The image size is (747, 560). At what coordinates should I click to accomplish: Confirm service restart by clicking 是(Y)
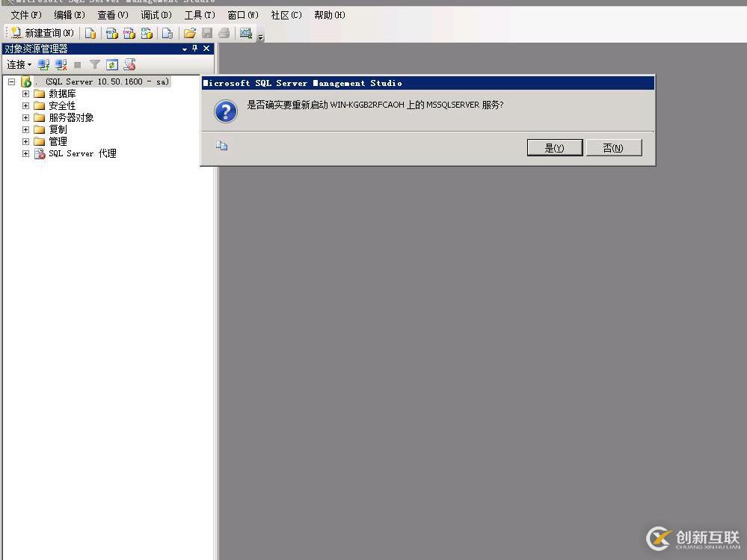click(x=554, y=147)
